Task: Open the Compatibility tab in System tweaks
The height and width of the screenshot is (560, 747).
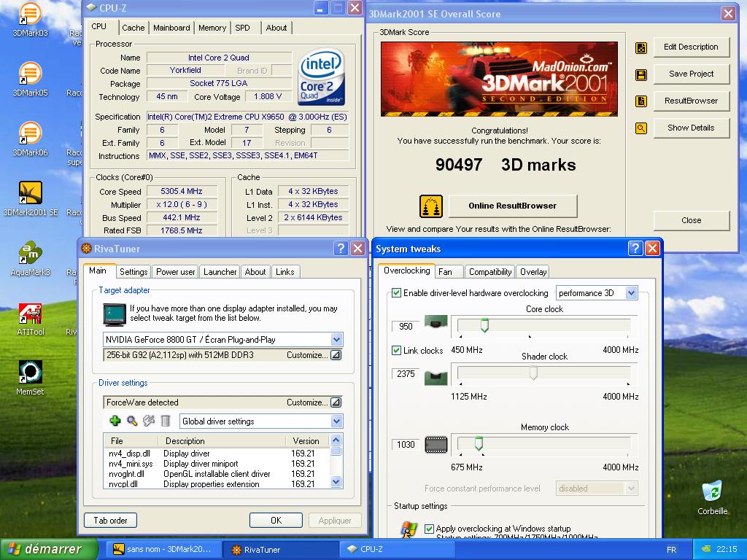Action: coord(489,272)
